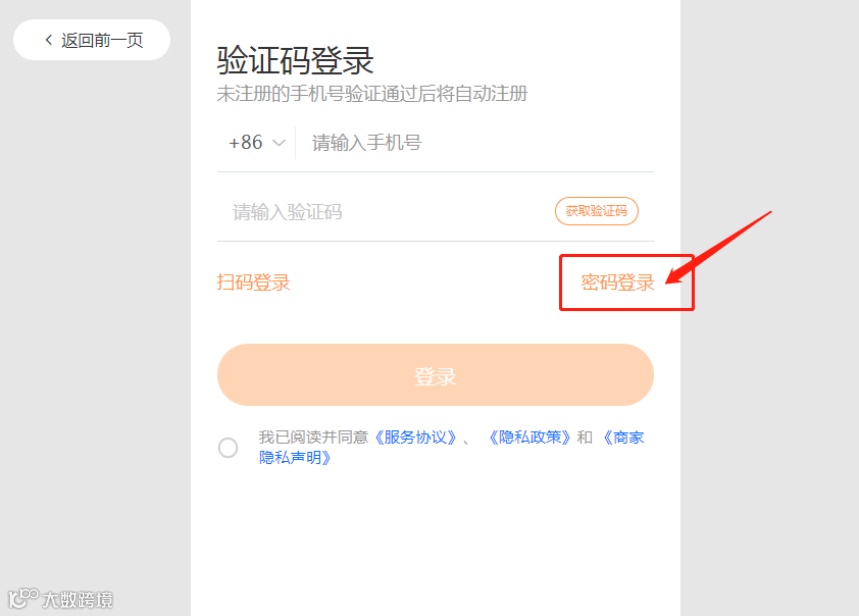Screen dimensions: 859x616
Task: Focus the 请输入手机号 phone field
Action: pos(474,143)
